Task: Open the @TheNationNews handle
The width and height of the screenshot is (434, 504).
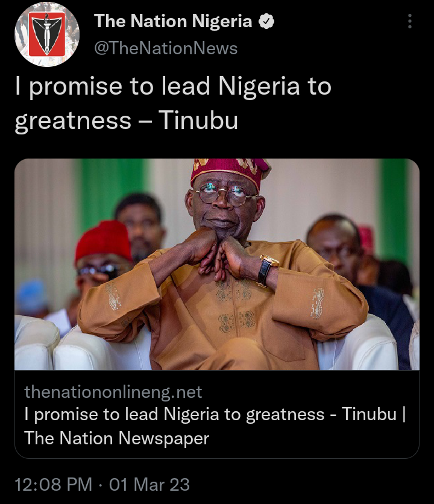Action: [x=166, y=49]
